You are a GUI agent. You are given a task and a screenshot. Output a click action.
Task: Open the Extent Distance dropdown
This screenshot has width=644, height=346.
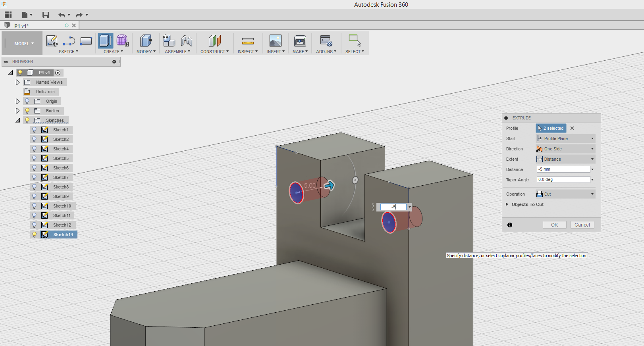click(565, 159)
